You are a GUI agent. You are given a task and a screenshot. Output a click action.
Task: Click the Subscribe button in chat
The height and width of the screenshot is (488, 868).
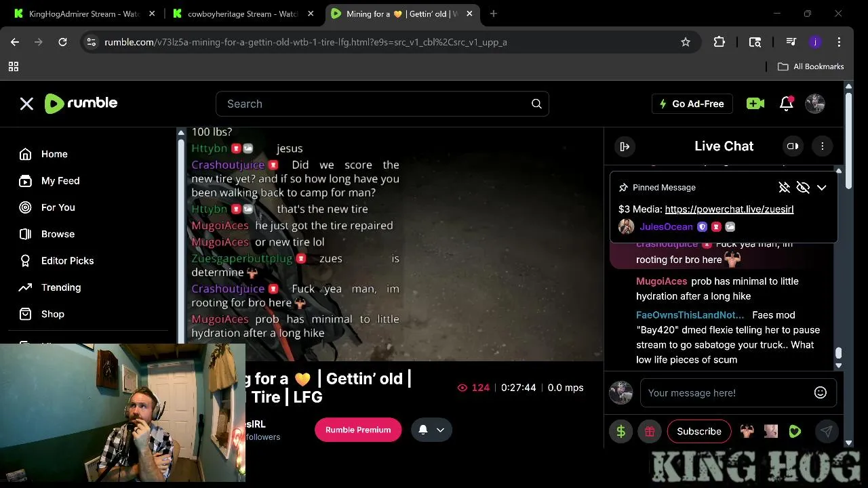pos(699,431)
